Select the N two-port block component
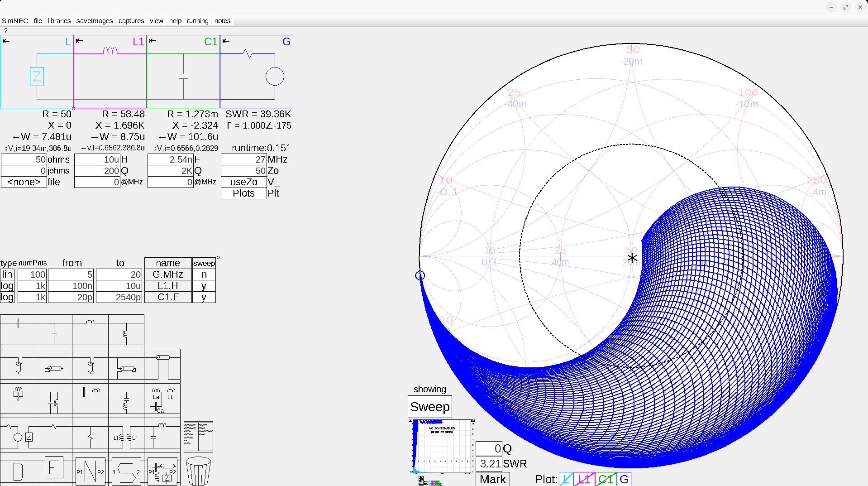The height and width of the screenshot is (486, 868). (x=90, y=472)
